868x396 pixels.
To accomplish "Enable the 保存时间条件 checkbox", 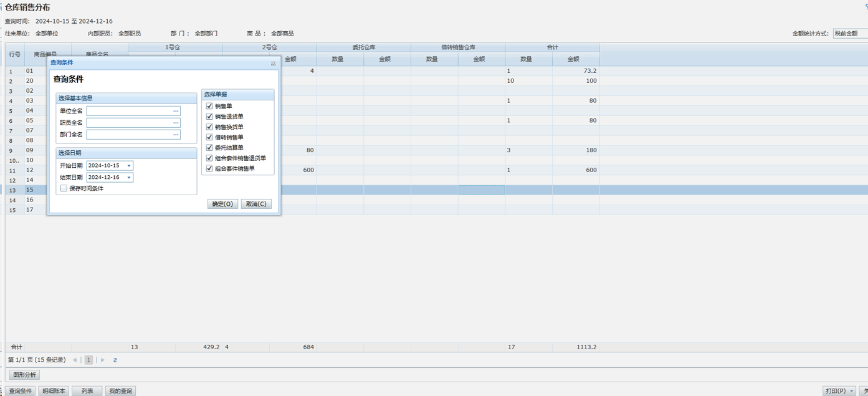I will tap(64, 188).
